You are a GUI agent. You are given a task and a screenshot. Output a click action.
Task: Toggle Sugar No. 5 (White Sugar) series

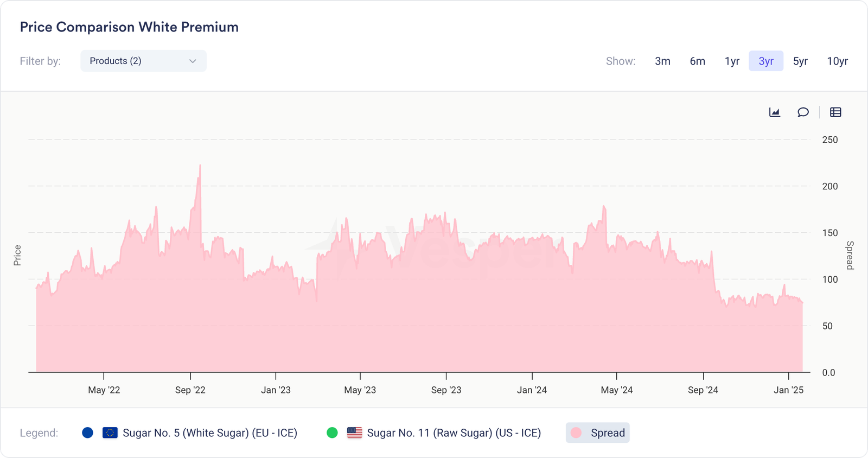point(209,433)
